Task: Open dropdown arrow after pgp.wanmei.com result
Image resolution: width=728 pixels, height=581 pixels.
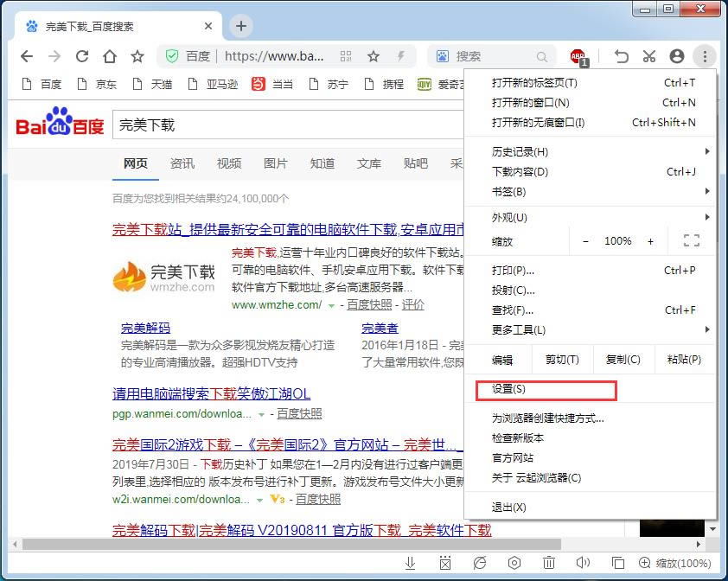Action: 261,414
